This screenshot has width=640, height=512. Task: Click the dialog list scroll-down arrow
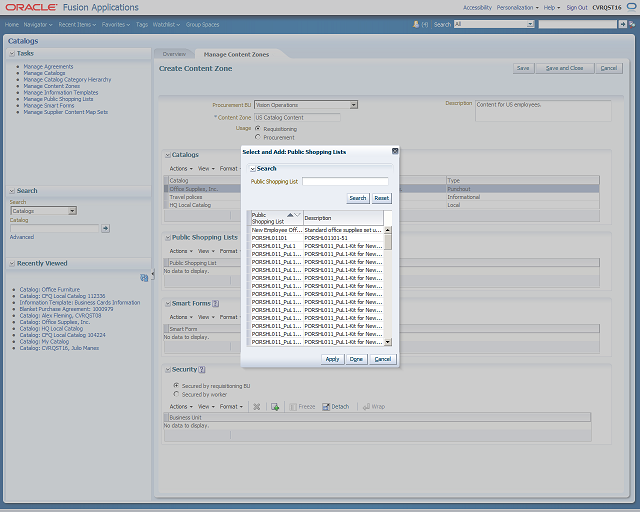click(x=388, y=342)
